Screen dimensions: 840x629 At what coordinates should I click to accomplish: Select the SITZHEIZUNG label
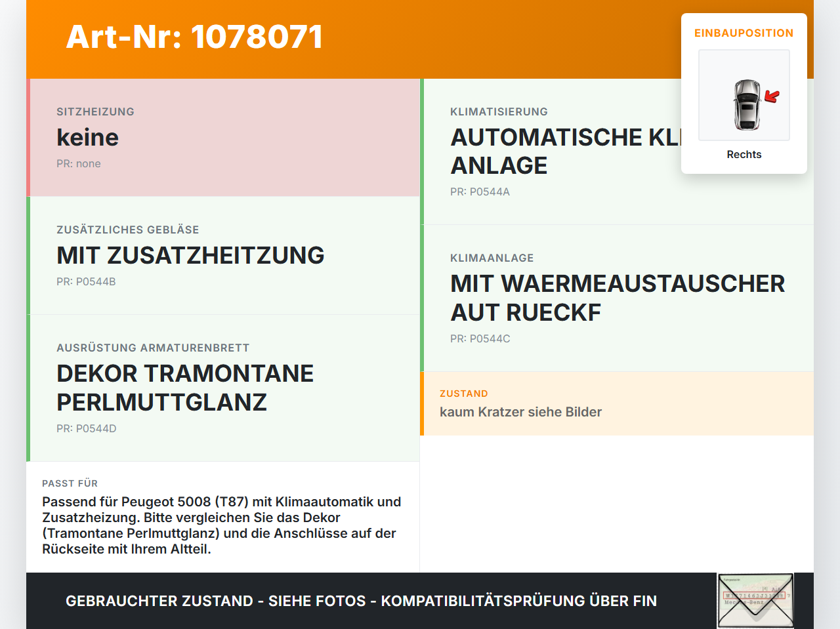click(95, 112)
